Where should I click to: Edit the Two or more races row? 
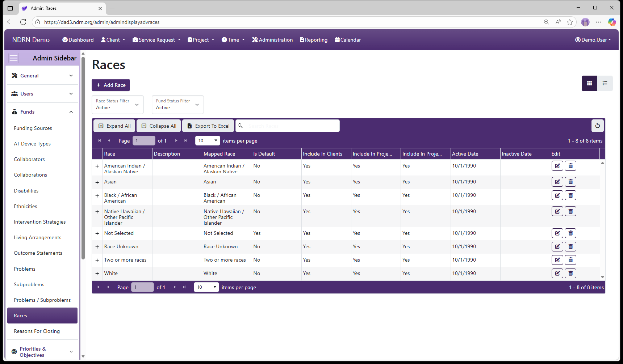click(557, 260)
